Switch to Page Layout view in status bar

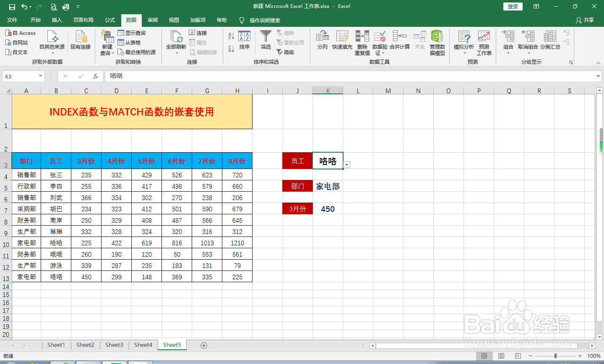[501, 356]
